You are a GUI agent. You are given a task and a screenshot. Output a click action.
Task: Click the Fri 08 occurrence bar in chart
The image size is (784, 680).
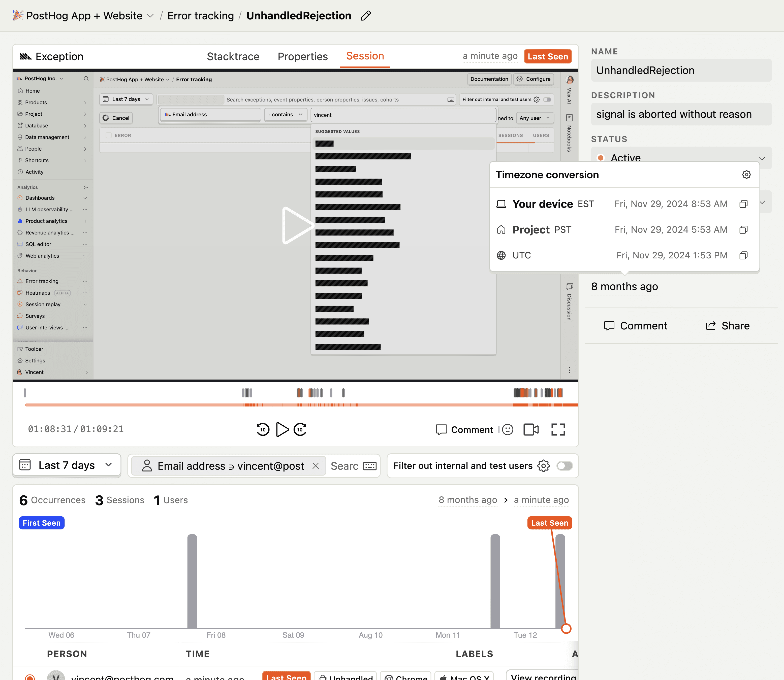[x=192, y=581]
